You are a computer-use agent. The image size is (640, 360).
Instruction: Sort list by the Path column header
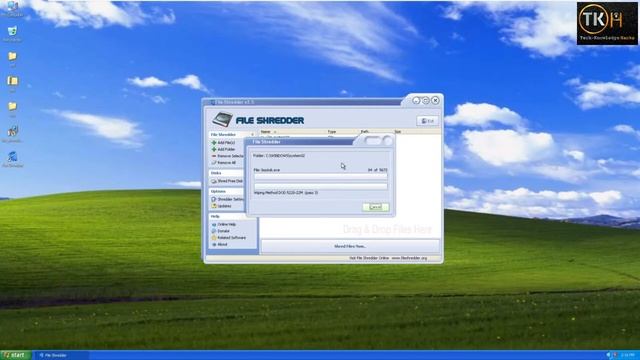pyautogui.click(x=364, y=132)
